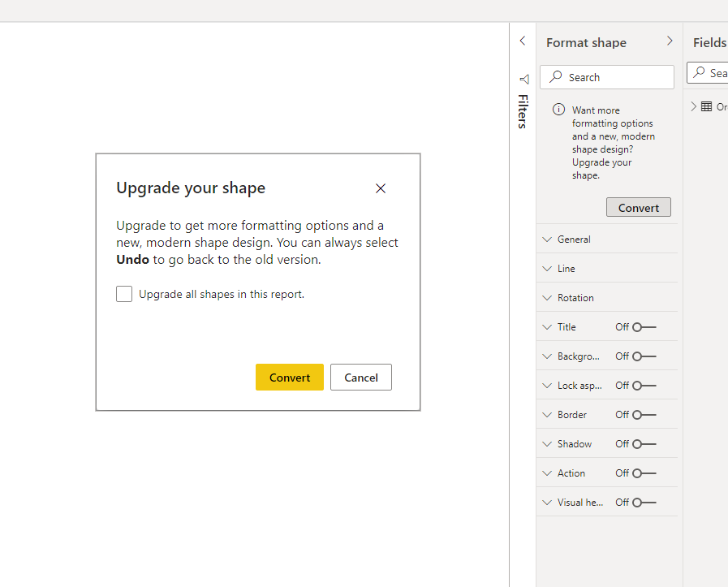
Task: Turn on the Title toggle
Action: pyautogui.click(x=644, y=327)
